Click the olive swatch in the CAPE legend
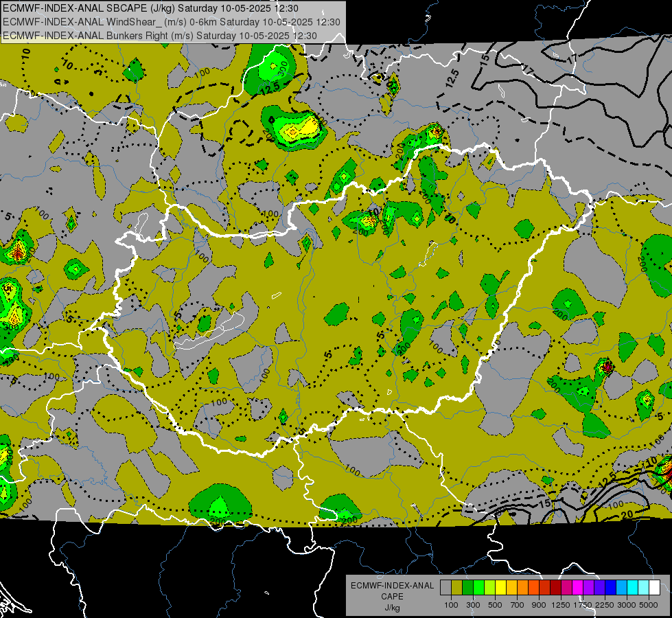 (457, 587)
